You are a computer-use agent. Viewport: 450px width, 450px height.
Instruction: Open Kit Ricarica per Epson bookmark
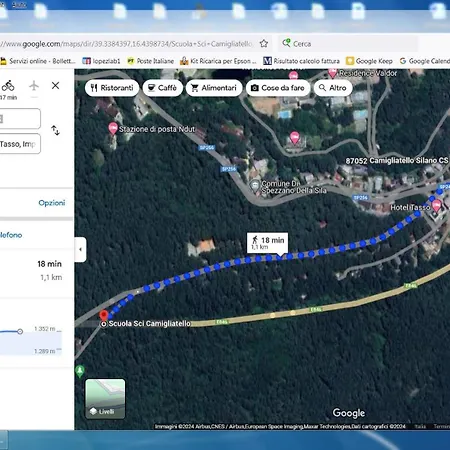[x=218, y=61]
